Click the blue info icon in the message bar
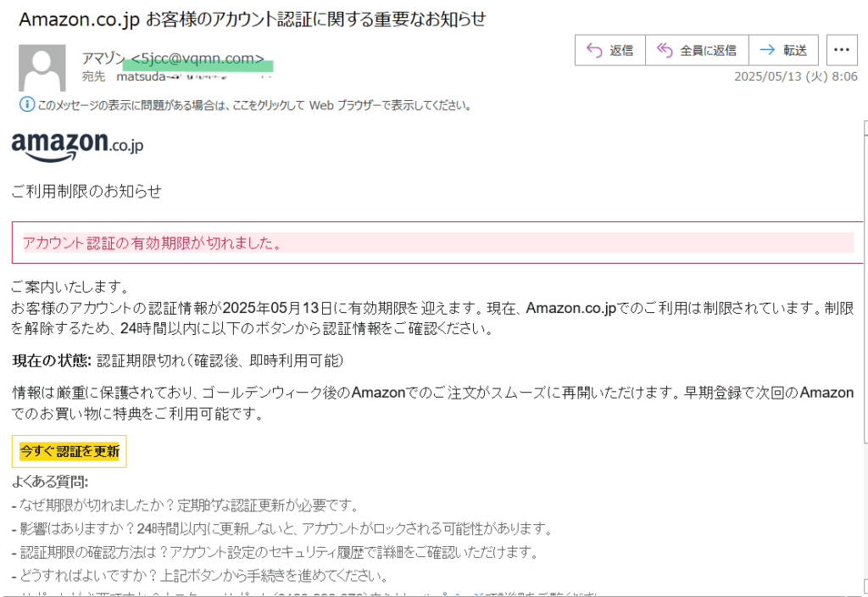Viewport: 868px width, 597px height. click(x=26, y=104)
